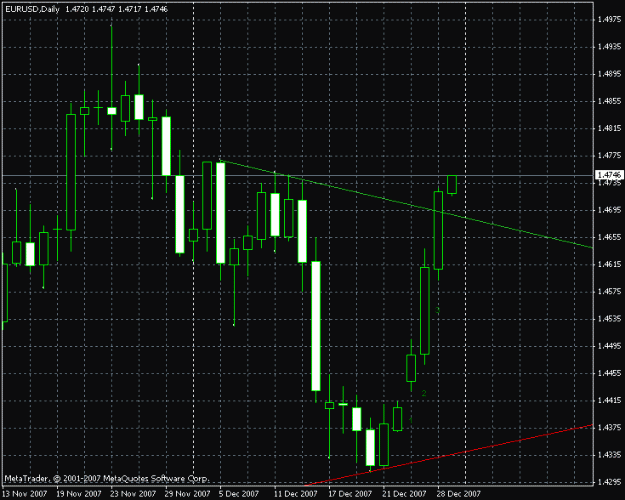This screenshot has width=625, height=500.
Task: Click the price label 1.4575
Action: pyautogui.click(x=609, y=291)
